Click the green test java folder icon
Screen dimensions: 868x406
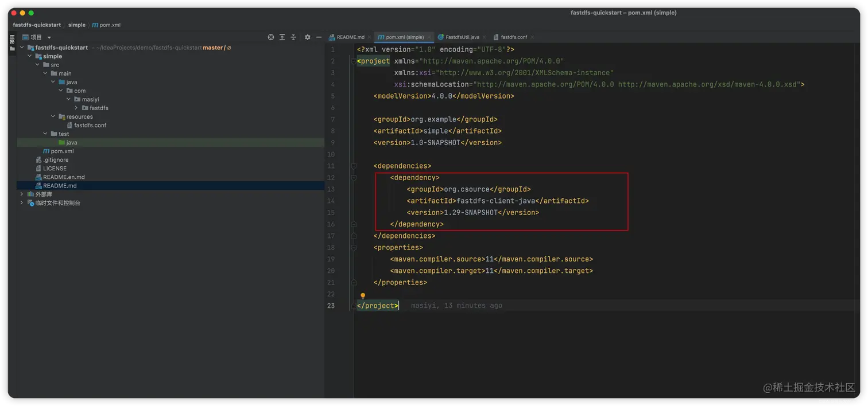tap(62, 143)
